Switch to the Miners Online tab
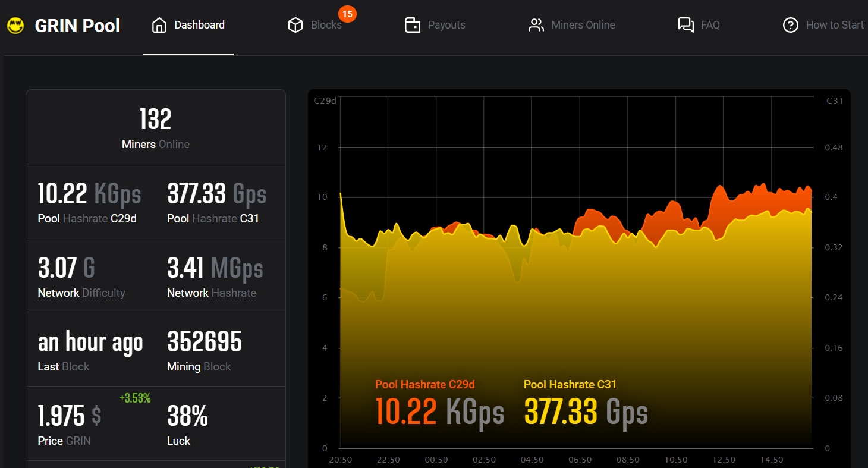This screenshot has height=468, width=868. 583,25
